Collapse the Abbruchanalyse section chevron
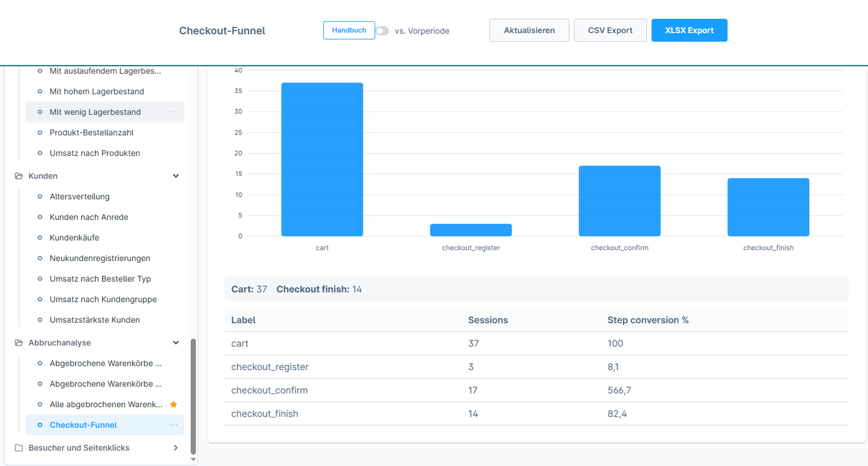Screen dimensions: 868x466 [x=176, y=343]
